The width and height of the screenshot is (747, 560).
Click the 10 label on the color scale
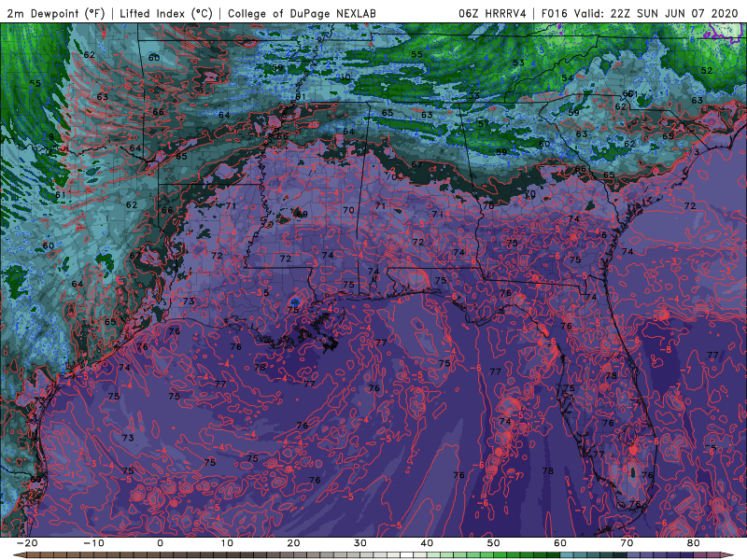[x=227, y=543]
